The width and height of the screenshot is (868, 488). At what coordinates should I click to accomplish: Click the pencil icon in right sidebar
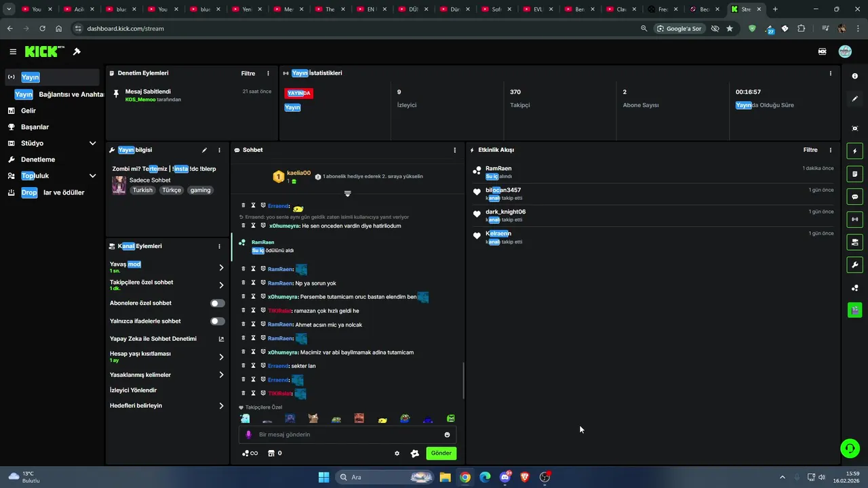tap(854, 99)
